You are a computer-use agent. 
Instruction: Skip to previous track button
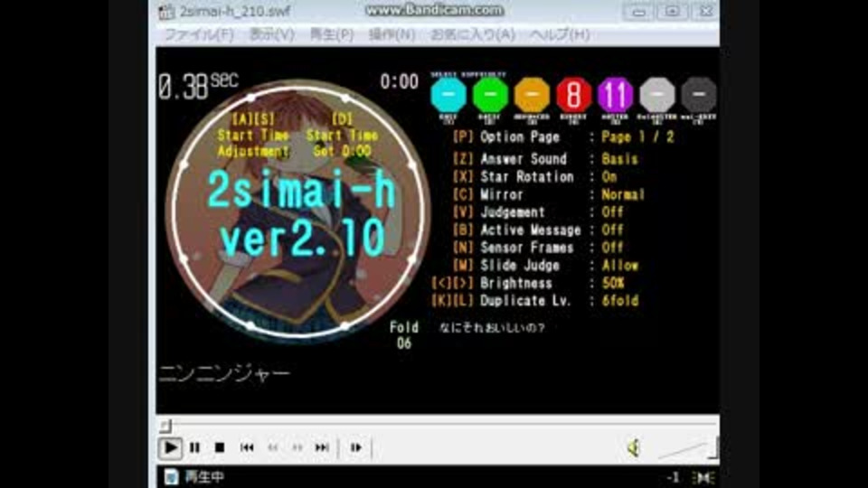click(247, 447)
